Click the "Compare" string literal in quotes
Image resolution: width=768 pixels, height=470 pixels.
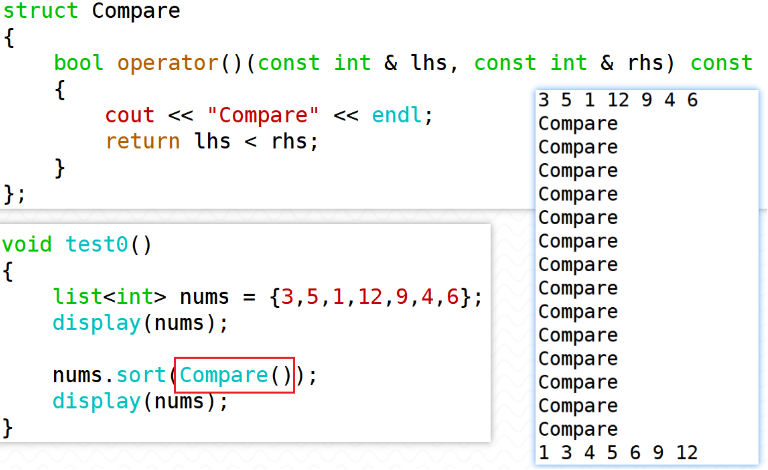click(263, 116)
